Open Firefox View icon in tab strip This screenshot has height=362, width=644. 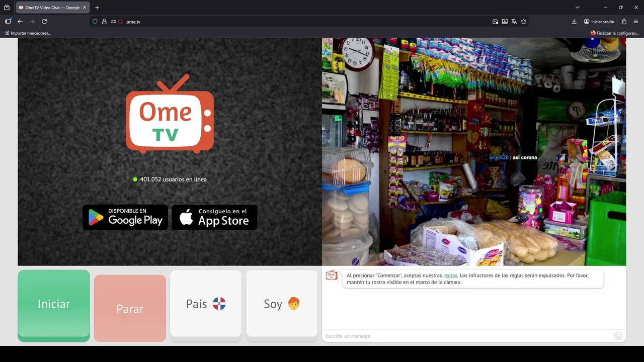7,8
